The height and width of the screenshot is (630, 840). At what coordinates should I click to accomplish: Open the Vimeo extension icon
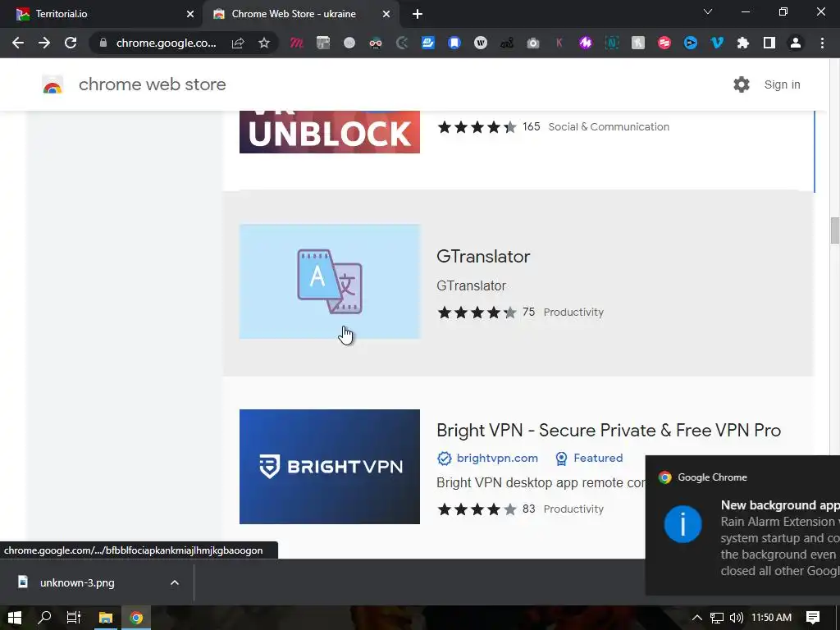pos(717,43)
